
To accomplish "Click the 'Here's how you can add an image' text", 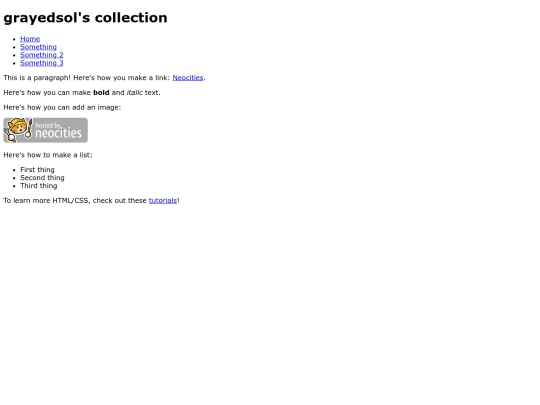I will pyautogui.click(x=62, y=107).
